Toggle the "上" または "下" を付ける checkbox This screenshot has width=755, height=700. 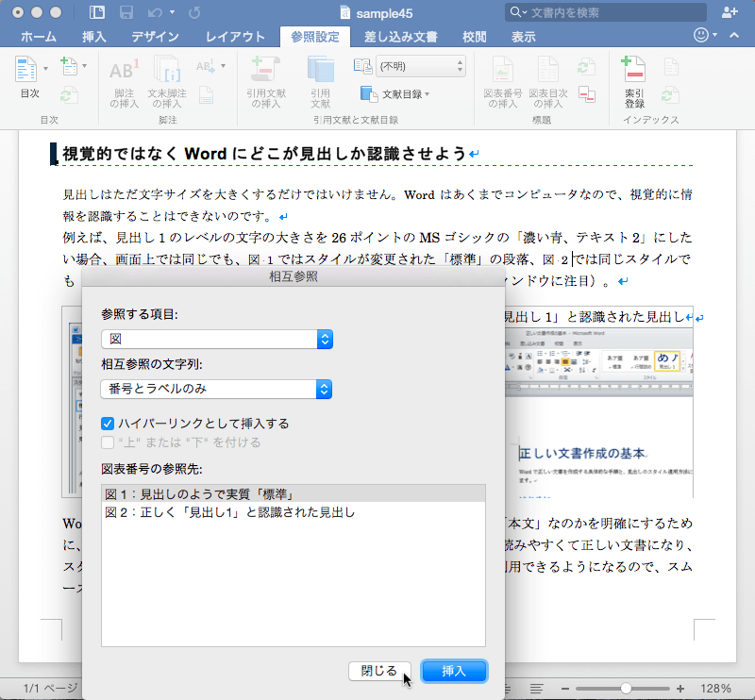[108, 442]
